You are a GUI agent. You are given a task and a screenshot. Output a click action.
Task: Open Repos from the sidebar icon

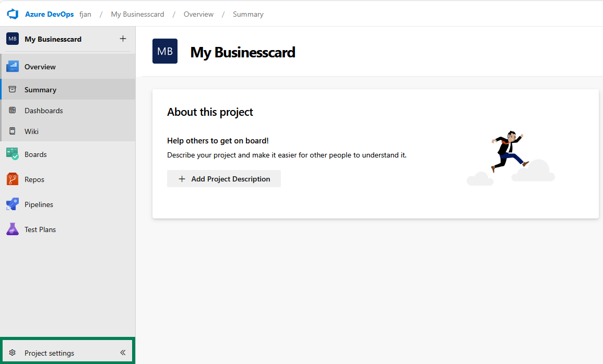tap(13, 179)
